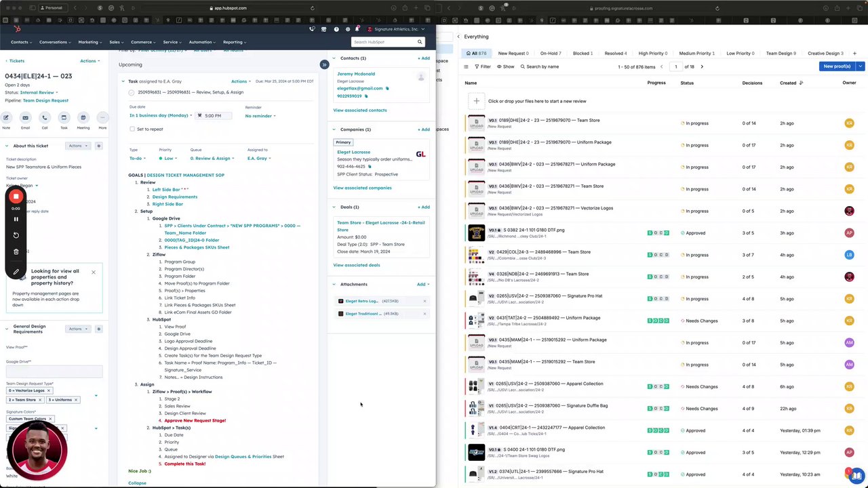
Task: Open the task Type To-do dropdown
Action: click(x=137, y=159)
